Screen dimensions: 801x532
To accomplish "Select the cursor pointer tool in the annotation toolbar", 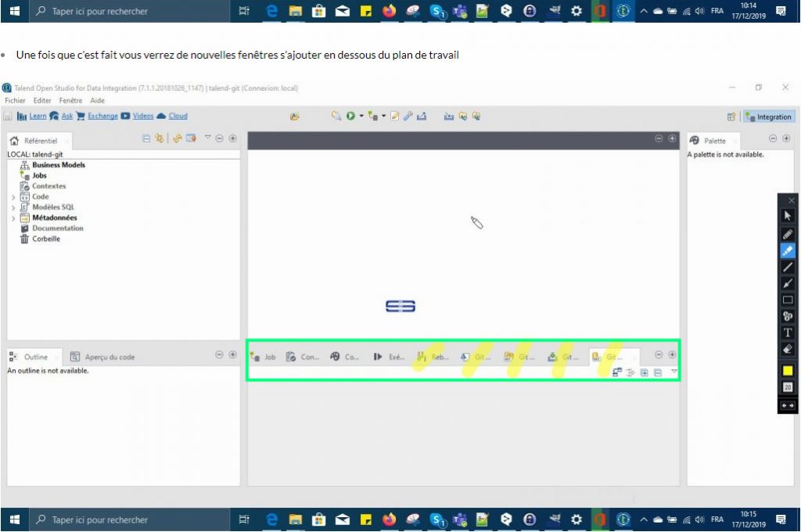I will 787,216.
